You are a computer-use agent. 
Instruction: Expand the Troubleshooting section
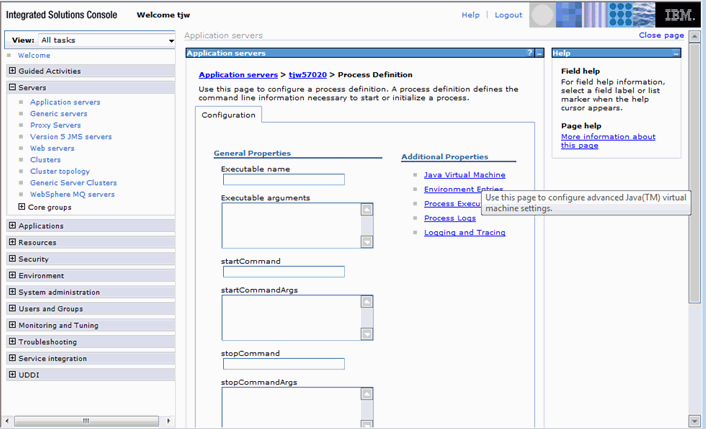(12, 342)
